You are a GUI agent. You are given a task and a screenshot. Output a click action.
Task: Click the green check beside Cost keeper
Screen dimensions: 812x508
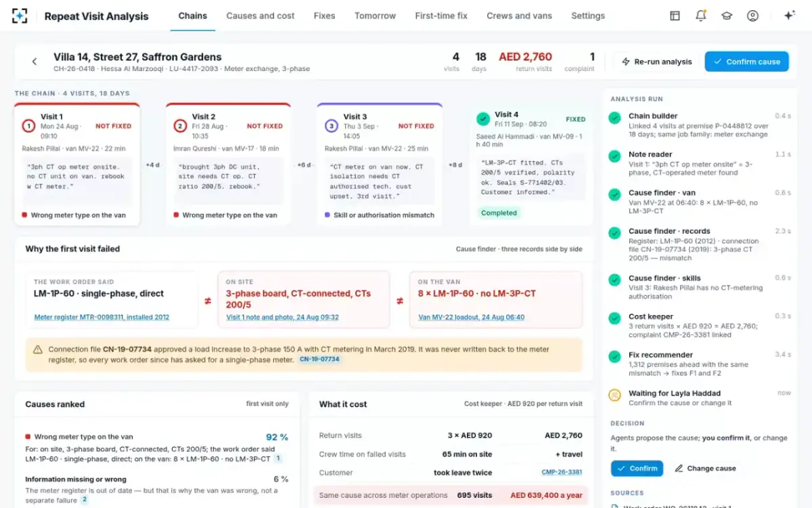click(x=614, y=318)
